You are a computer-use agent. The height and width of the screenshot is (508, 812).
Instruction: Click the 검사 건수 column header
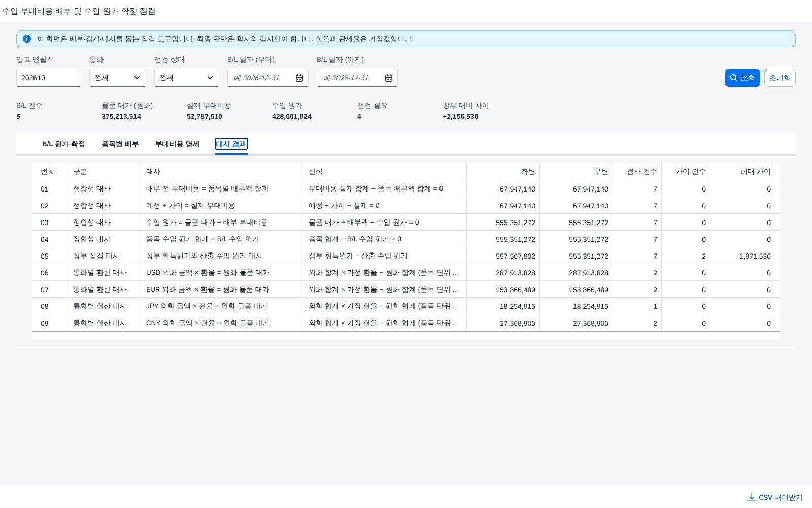pyautogui.click(x=637, y=172)
